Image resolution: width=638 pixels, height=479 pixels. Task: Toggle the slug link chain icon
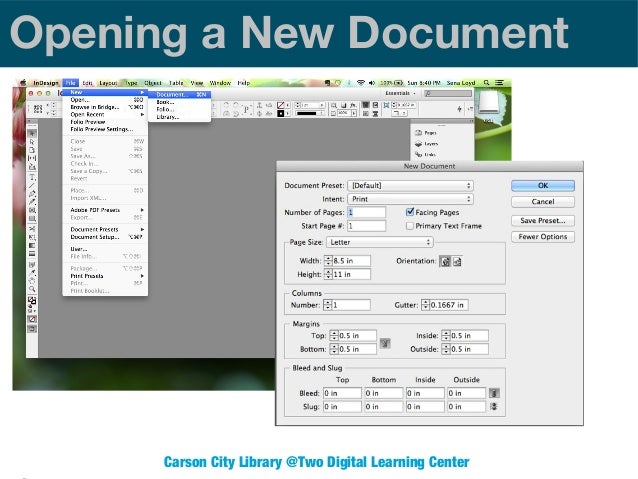coord(494,407)
